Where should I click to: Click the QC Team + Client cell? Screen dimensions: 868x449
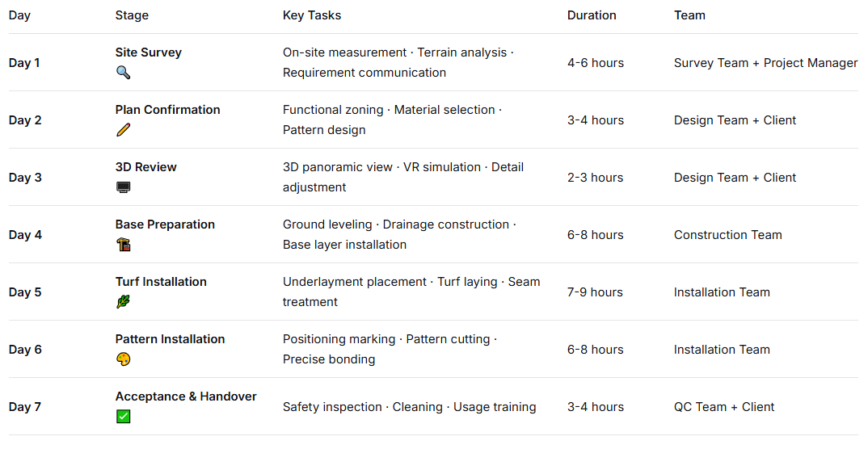click(724, 407)
